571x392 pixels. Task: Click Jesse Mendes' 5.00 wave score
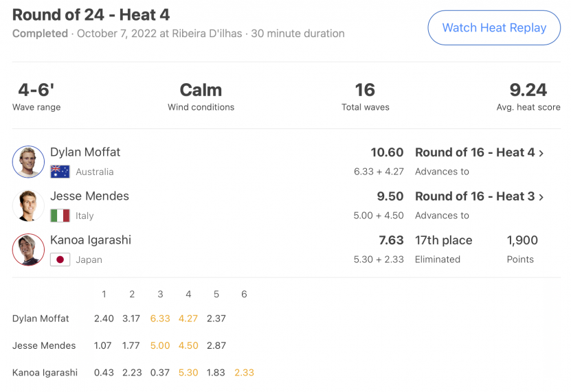pos(160,345)
